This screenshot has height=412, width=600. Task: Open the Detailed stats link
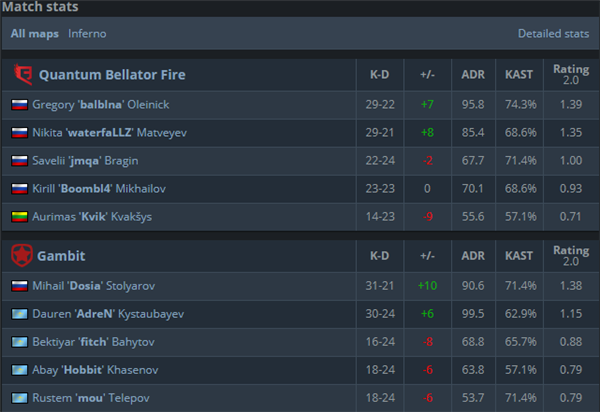coord(553,34)
